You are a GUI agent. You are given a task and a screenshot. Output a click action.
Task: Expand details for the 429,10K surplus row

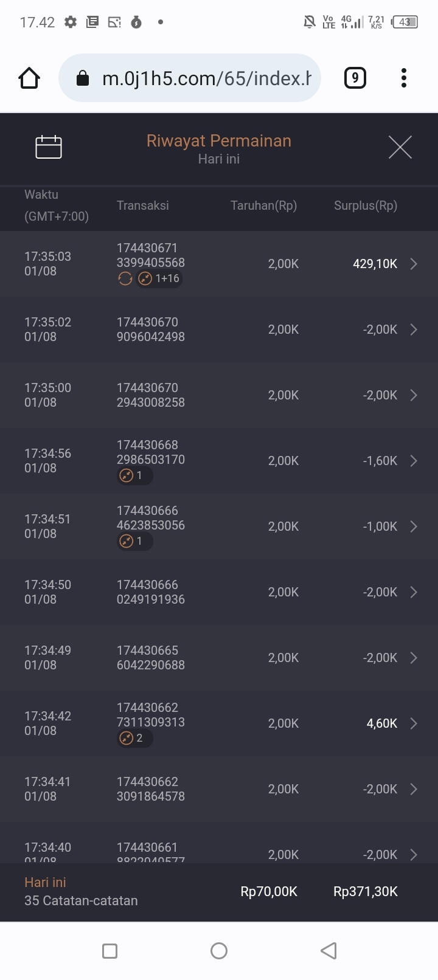coord(414,264)
